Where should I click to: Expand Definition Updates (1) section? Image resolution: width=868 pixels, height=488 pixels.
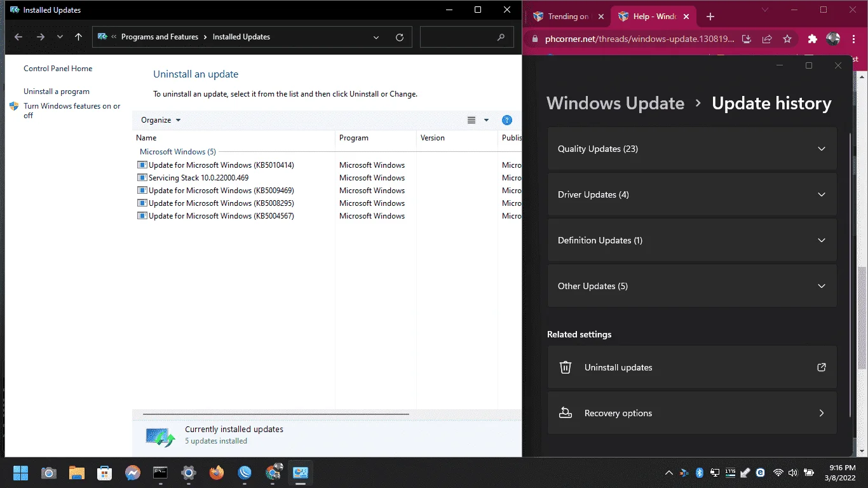692,240
